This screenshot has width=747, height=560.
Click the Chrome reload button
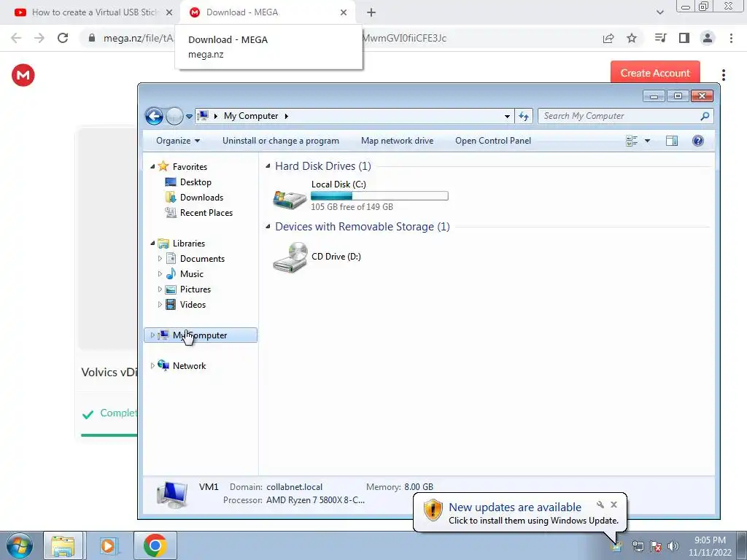[63, 38]
